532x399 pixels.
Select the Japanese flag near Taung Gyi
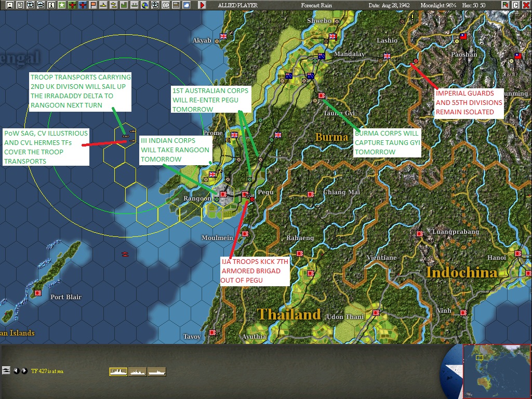pos(321,96)
